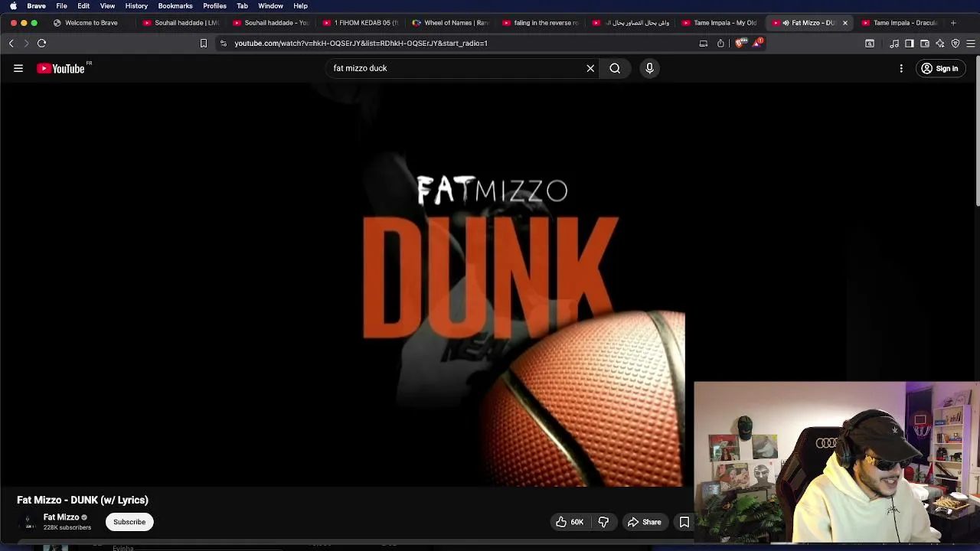Image resolution: width=980 pixels, height=551 pixels.
Task: Open Brave Shields lion icon
Action: click(740, 44)
